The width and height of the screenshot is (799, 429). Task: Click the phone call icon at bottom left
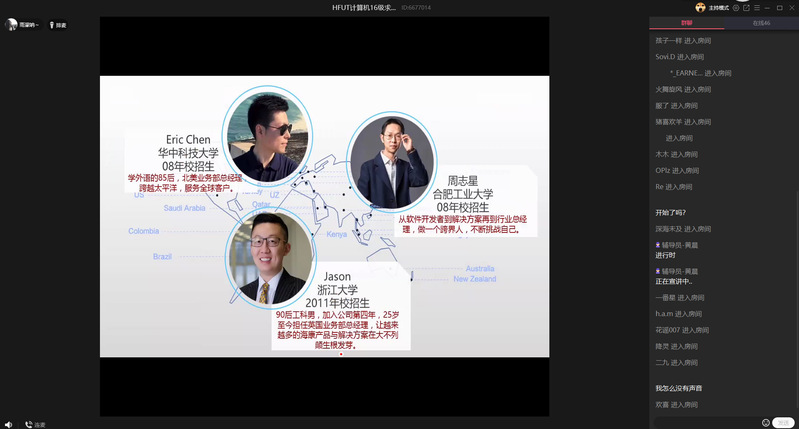[x=28, y=424]
